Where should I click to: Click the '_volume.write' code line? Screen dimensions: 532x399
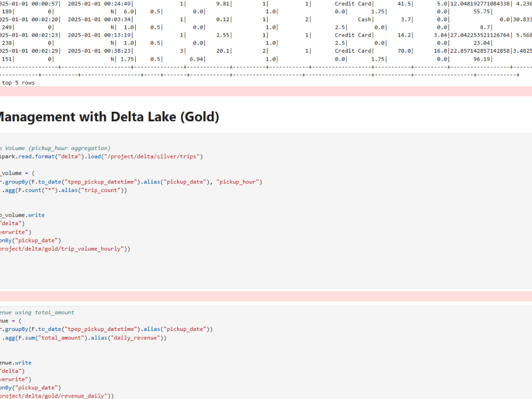click(22, 215)
